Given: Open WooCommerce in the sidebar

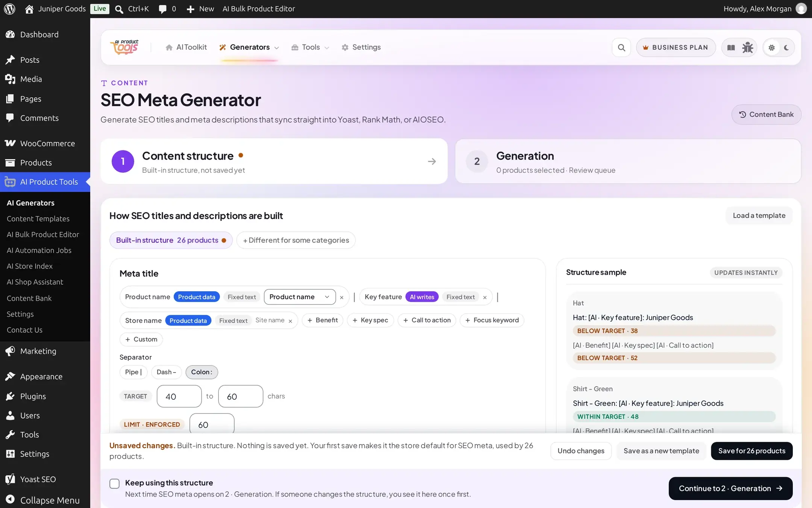Looking at the screenshot, I should coord(45,143).
